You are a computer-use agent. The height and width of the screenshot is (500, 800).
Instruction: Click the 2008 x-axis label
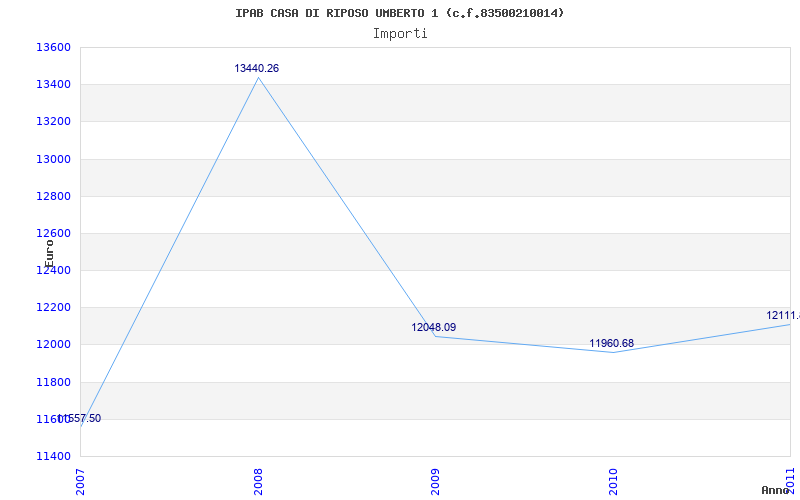[x=258, y=482]
